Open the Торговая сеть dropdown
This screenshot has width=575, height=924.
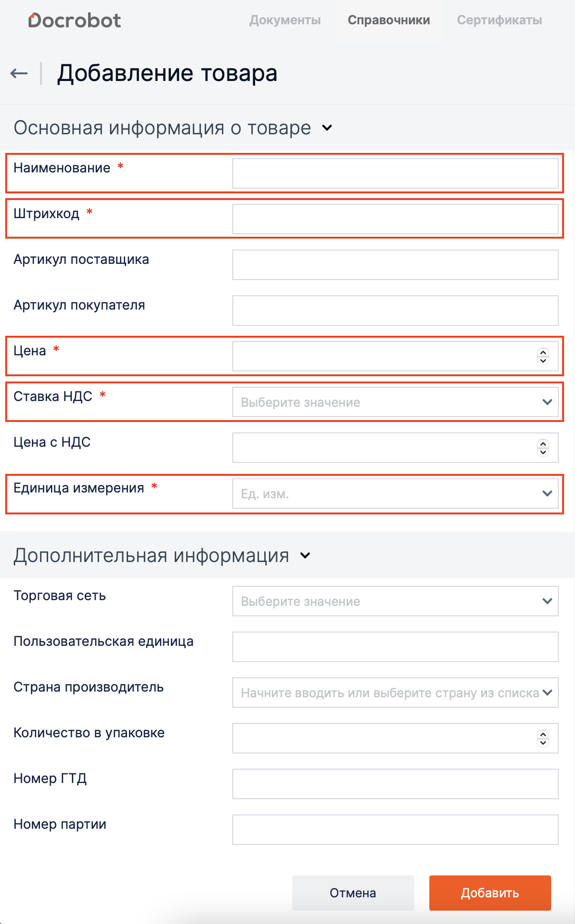click(x=395, y=602)
